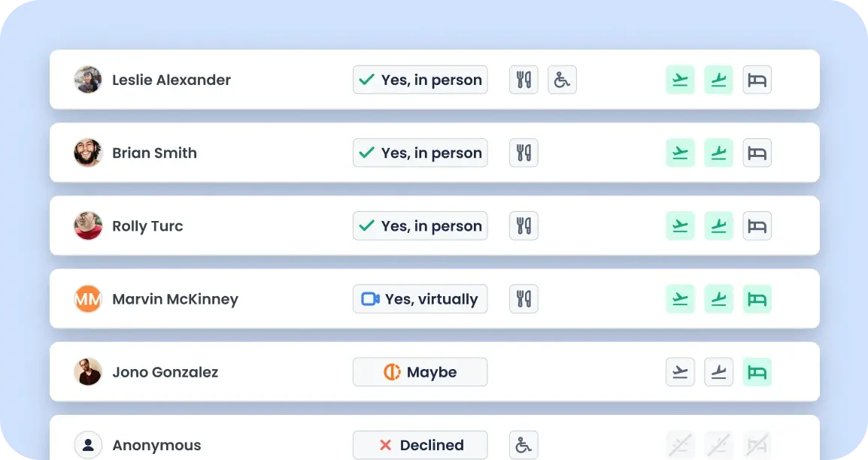
Task: Click Jono Gonzalez's green accommodation bed icon
Action: pos(757,371)
